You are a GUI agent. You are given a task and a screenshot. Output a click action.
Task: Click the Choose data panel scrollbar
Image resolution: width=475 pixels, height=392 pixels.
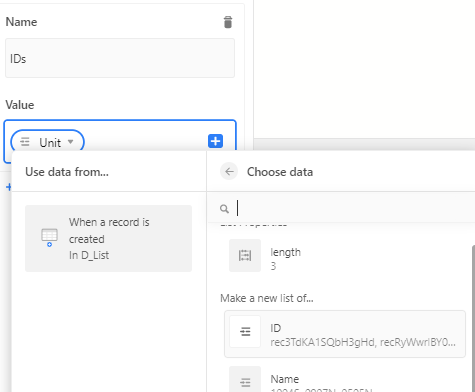point(473,318)
